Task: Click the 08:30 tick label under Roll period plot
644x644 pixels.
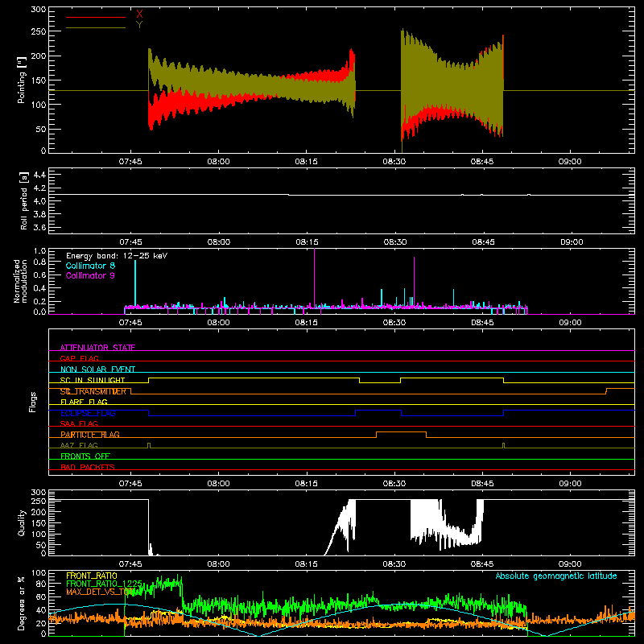Action: pyautogui.click(x=394, y=242)
